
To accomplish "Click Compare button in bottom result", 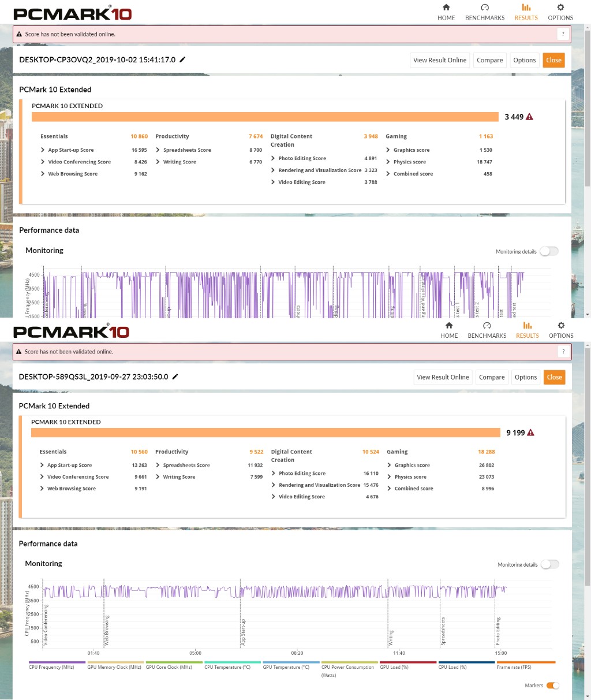I will (492, 377).
